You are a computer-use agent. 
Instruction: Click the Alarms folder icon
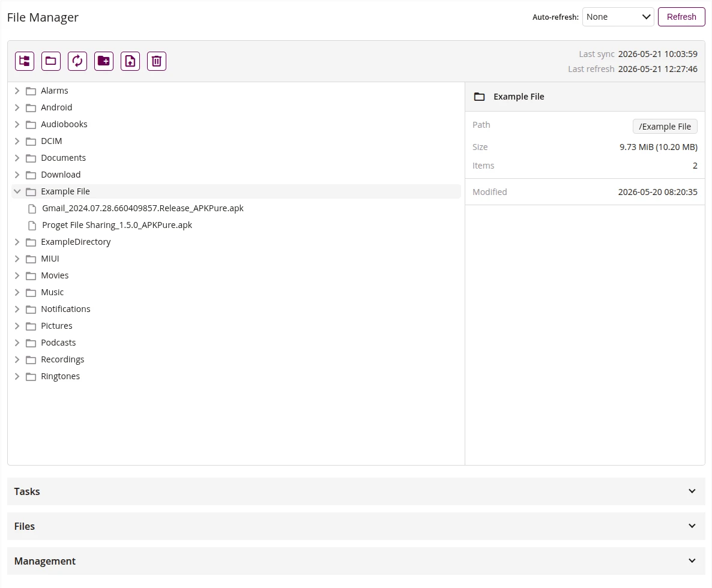[x=31, y=91]
